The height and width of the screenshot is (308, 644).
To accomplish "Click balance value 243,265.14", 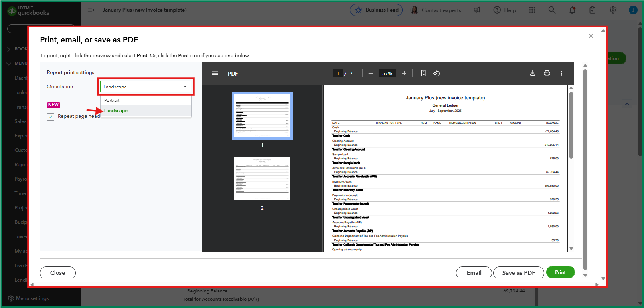I will point(551,145).
